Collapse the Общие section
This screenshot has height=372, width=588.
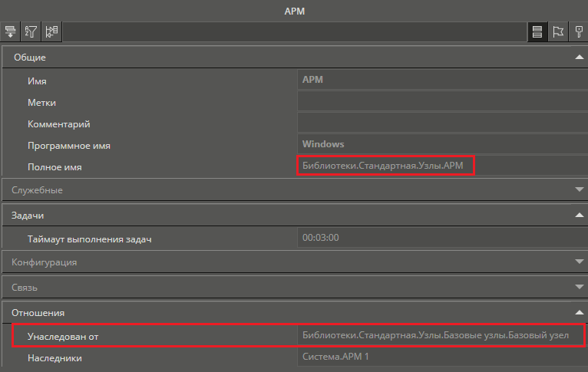click(579, 58)
